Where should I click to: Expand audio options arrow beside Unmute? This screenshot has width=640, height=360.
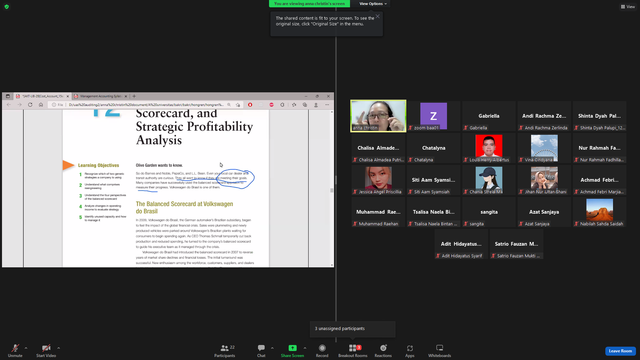coord(26,348)
